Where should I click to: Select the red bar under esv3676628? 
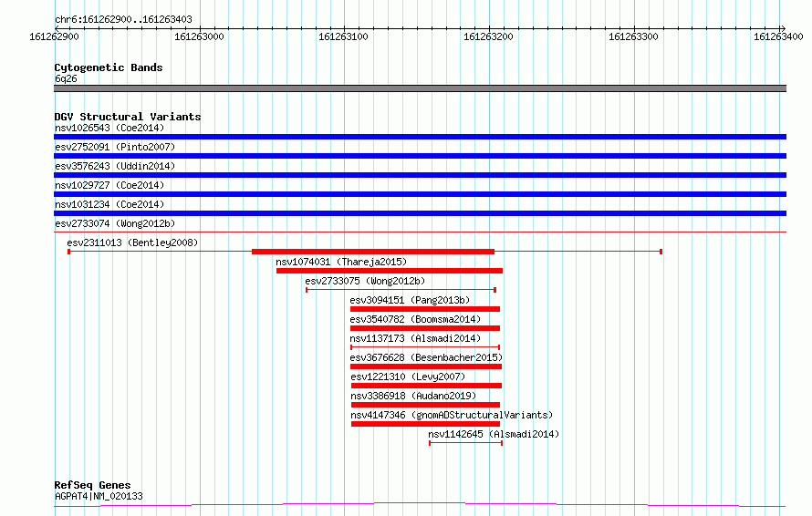[x=426, y=366]
